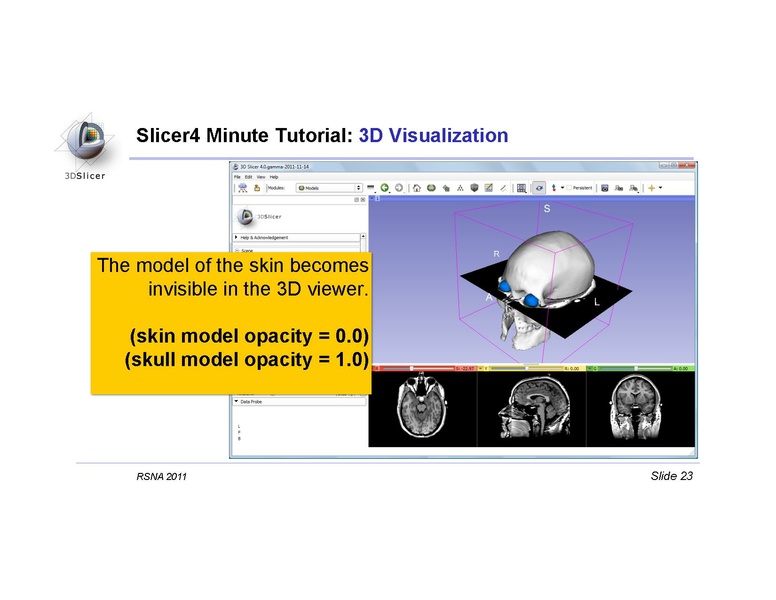The image size is (776, 600).
Task: Click the module panel float button
Action: coord(356,200)
